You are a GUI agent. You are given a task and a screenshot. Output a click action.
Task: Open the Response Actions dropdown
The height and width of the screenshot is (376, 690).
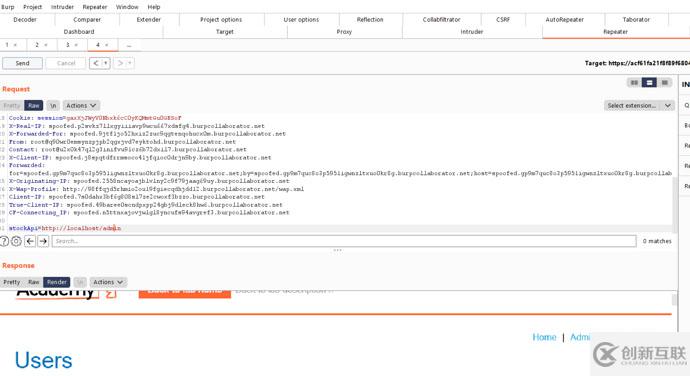[x=108, y=282]
